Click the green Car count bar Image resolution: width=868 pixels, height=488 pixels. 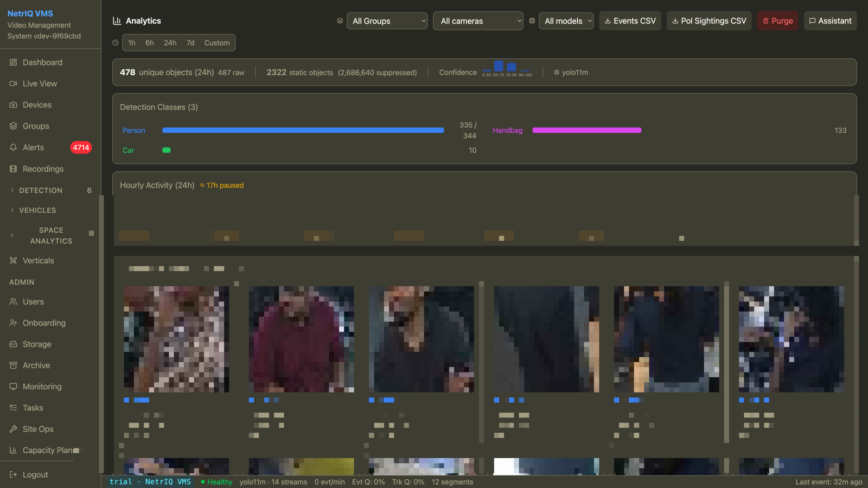(x=167, y=150)
